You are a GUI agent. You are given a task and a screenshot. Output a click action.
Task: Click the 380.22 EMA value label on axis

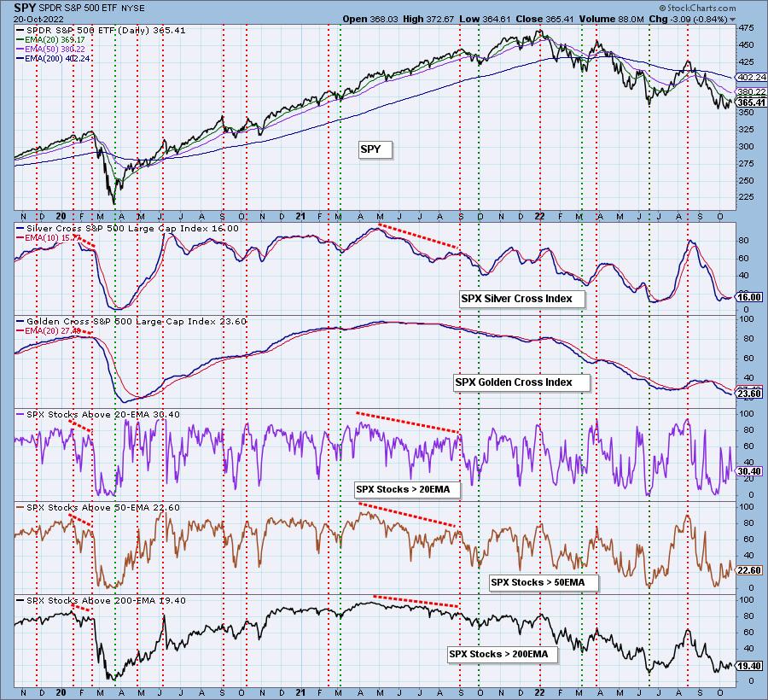[752, 91]
